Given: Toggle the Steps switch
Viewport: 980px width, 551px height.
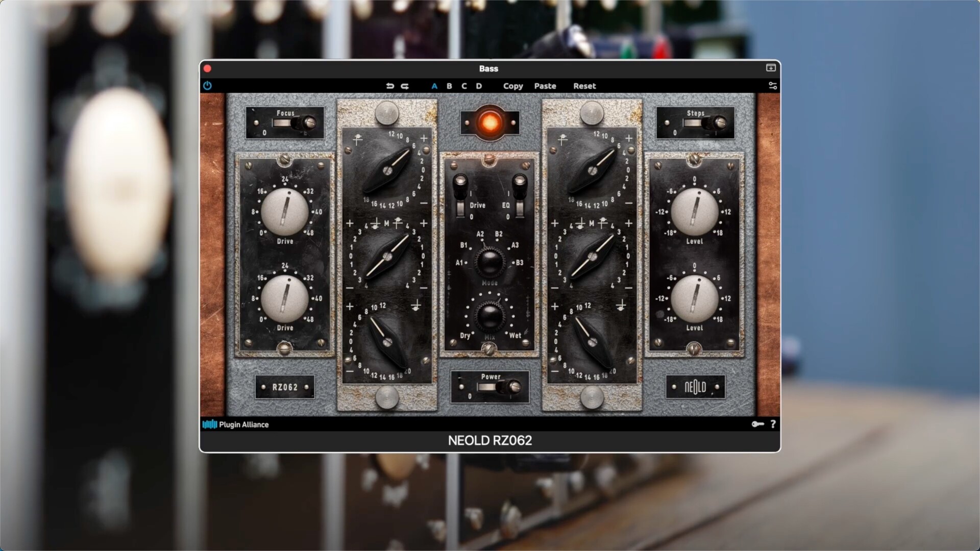Looking at the screenshot, I should tap(705, 123).
